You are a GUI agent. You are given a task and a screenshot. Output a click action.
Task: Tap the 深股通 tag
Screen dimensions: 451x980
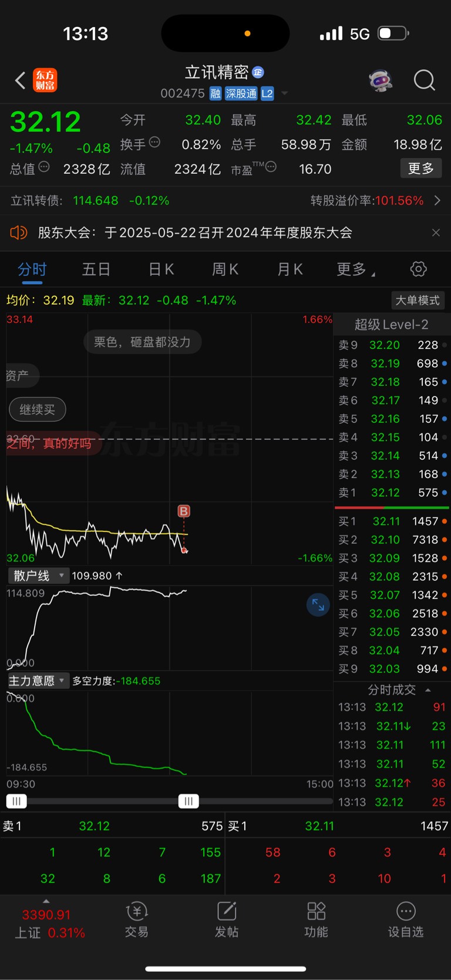pos(241,93)
